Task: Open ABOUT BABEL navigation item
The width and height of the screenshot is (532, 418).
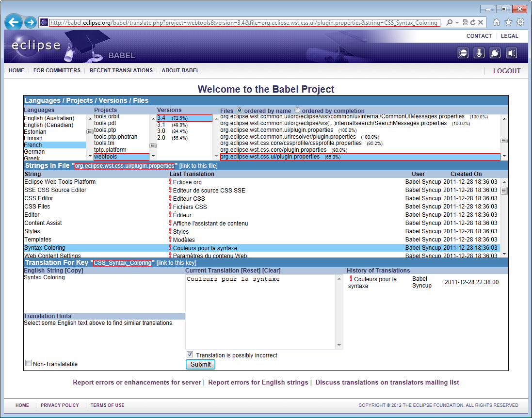Action: (x=180, y=71)
